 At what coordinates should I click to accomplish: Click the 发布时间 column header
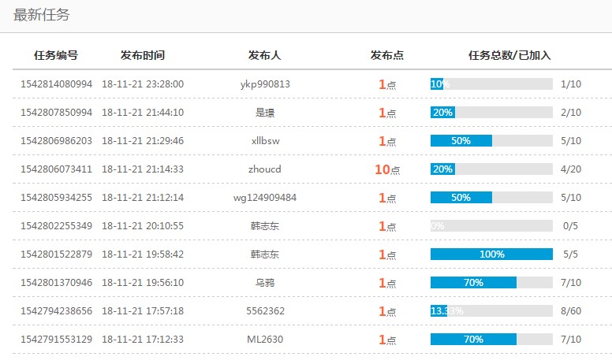tap(143, 55)
